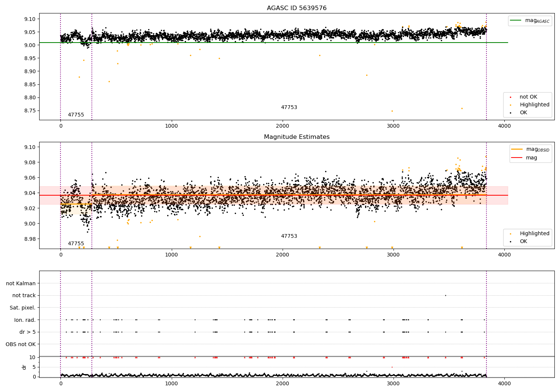This screenshot has height=392, width=560.
Task: Click 'Highlighted' in the Magnitude Estimates legend
Action: coord(534,234)
